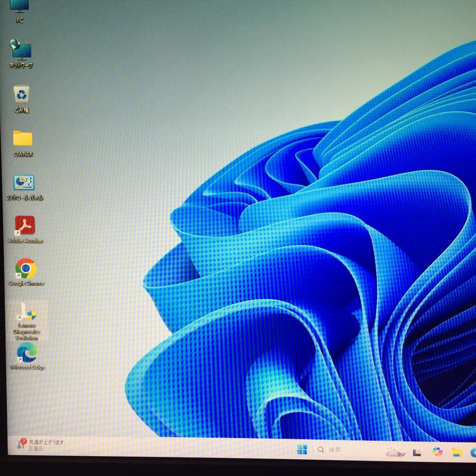Click the search magnifier icon in taskbar
Screen dimensions: 476x476
(321, 450)
